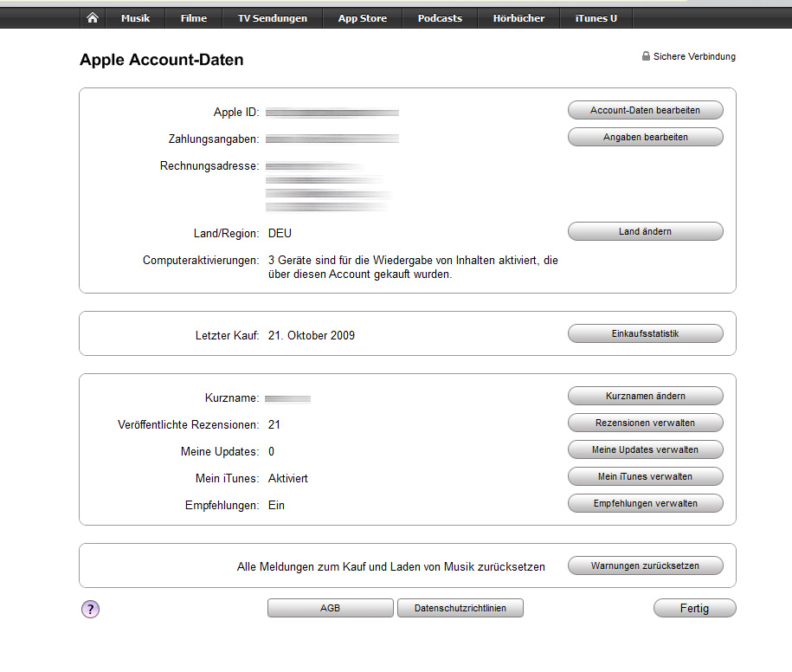Click Angaben bearbeiten for payment details
792x672 pixels.
click(x=646, y=137)
